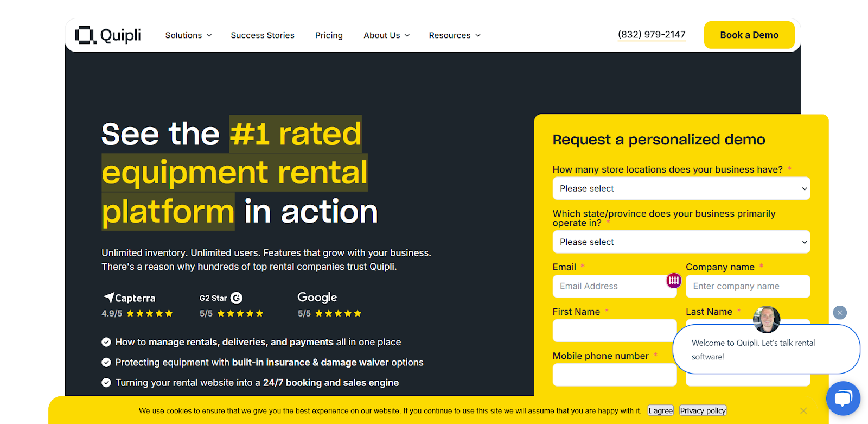Viewport: 868px width, 424px height.
Task: Go to Success Stories page
Action: 263,35
